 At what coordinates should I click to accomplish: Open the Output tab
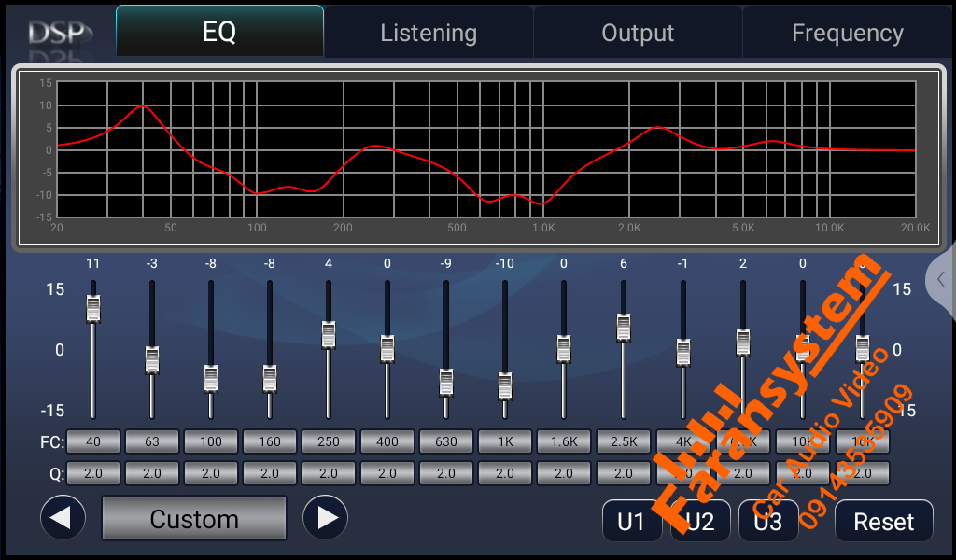(x=638, y=34)
